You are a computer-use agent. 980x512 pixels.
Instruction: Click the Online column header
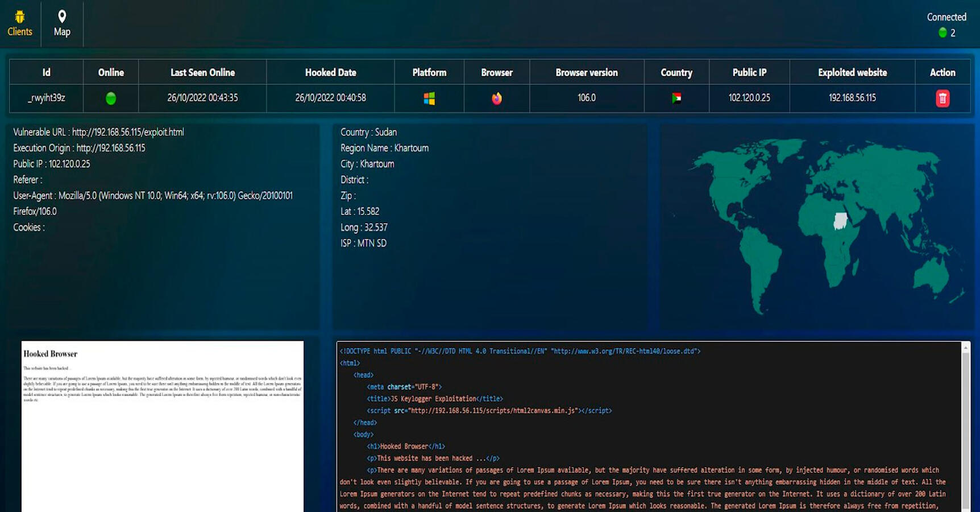[x=111, y=72]
